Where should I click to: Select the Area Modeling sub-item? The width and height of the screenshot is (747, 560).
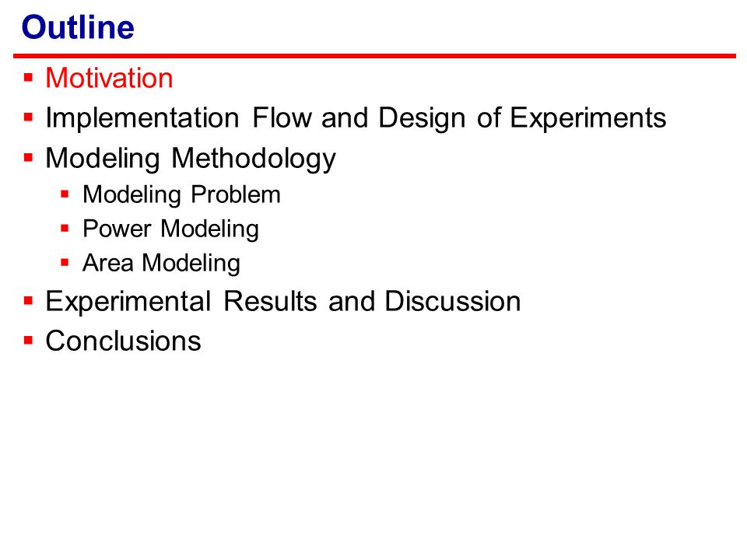[x=162, y=264]
